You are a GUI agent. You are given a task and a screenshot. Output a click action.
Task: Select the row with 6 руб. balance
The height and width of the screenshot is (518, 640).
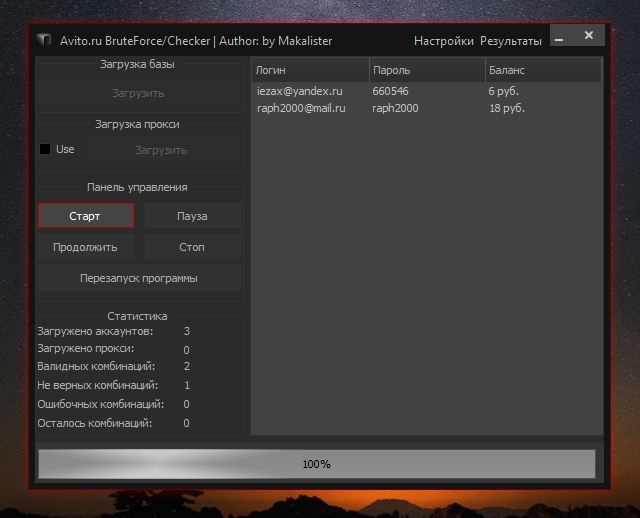426,91
